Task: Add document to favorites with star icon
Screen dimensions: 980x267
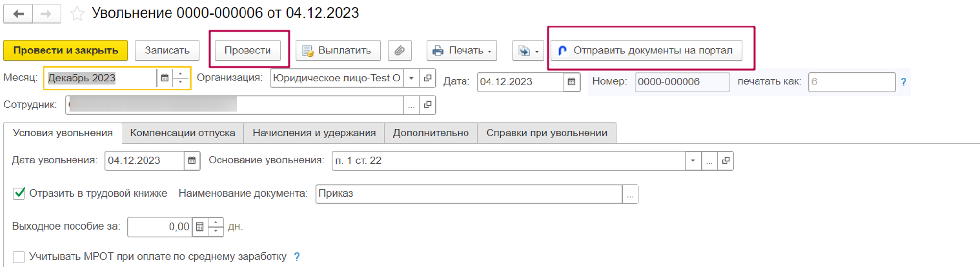Action: click(77, 14)
